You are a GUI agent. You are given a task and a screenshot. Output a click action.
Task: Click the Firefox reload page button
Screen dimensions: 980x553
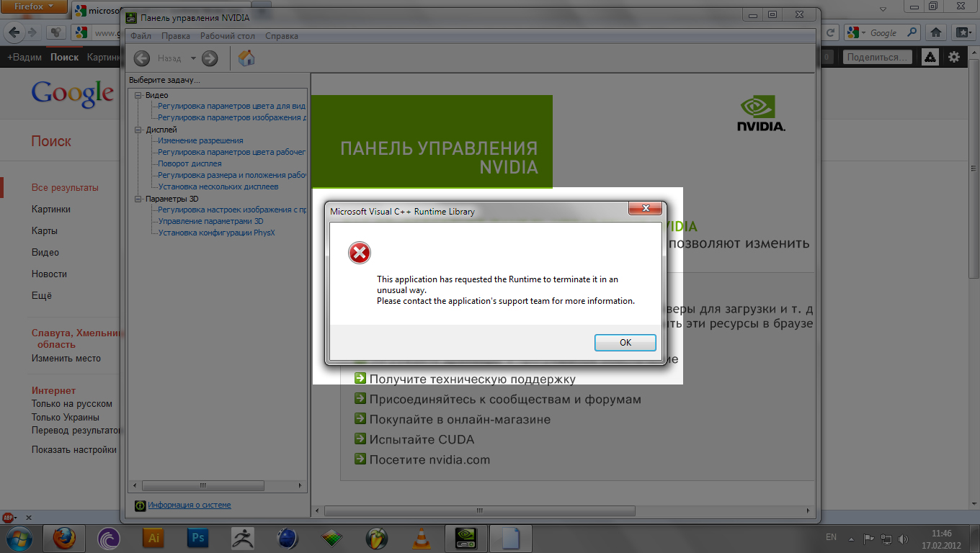point(832,32)
